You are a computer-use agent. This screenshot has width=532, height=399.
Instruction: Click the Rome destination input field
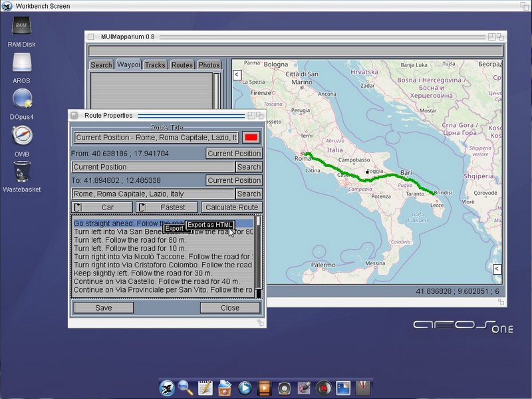click(x=153, y=194)
